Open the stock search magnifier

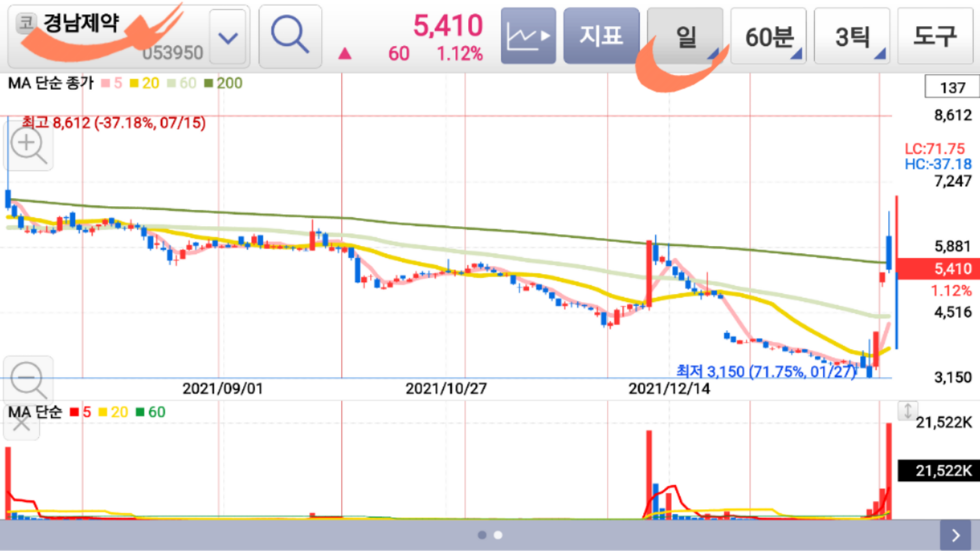pyautogui.click(x=290, y=36)
